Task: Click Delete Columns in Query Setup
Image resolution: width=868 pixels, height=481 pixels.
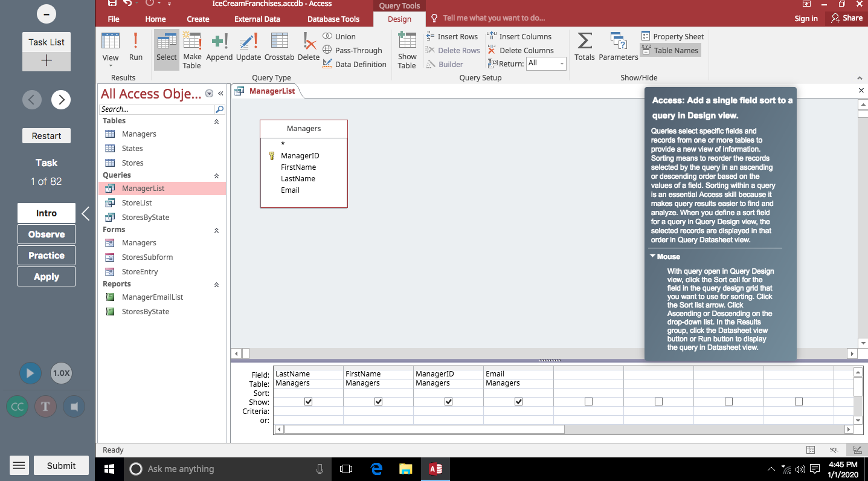Action: click(520, 50)
